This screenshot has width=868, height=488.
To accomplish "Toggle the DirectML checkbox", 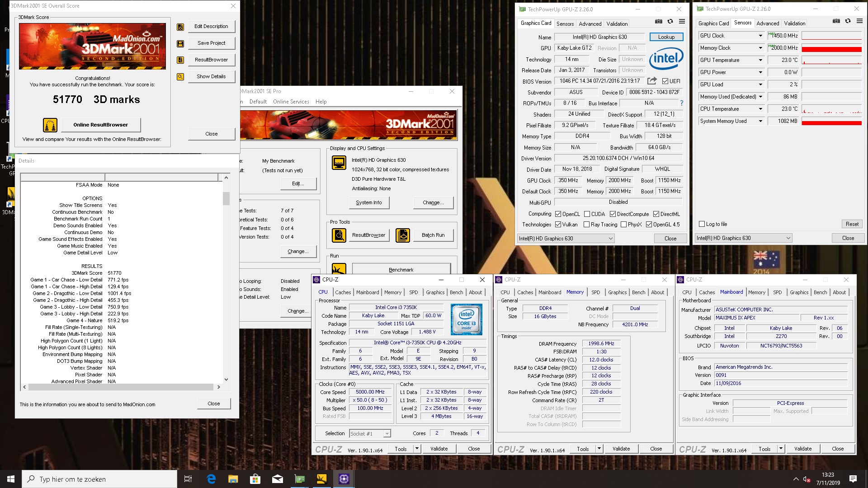I will [x=656, y=214].
